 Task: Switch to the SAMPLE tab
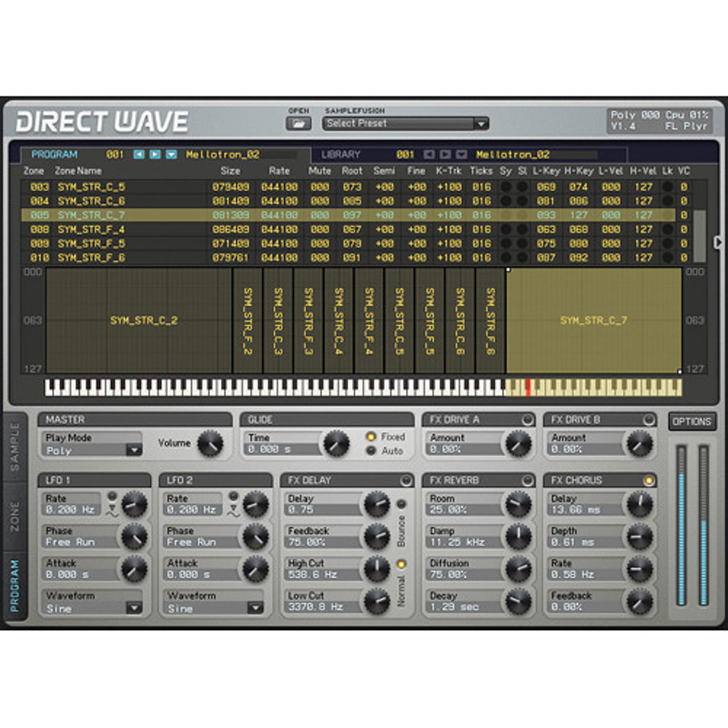tap(15, 448)
